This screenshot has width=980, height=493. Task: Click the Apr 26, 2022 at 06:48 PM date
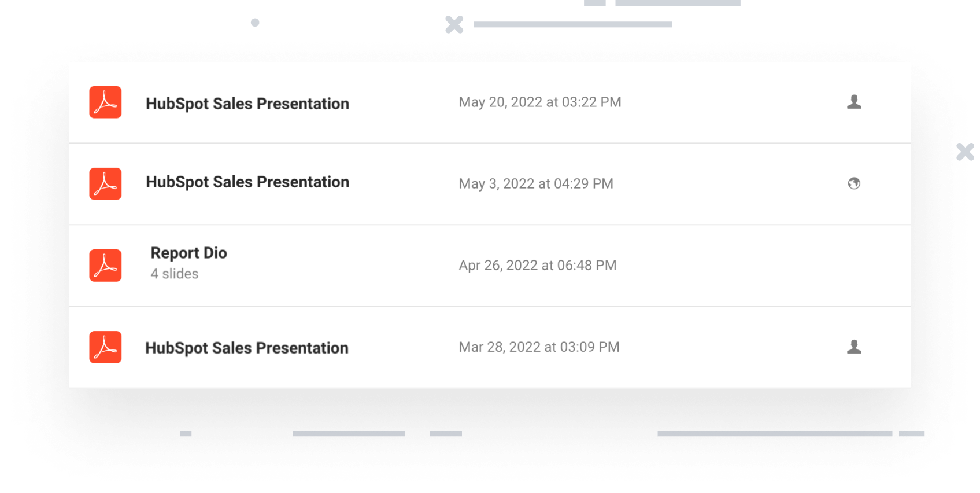tap(538, 266)
